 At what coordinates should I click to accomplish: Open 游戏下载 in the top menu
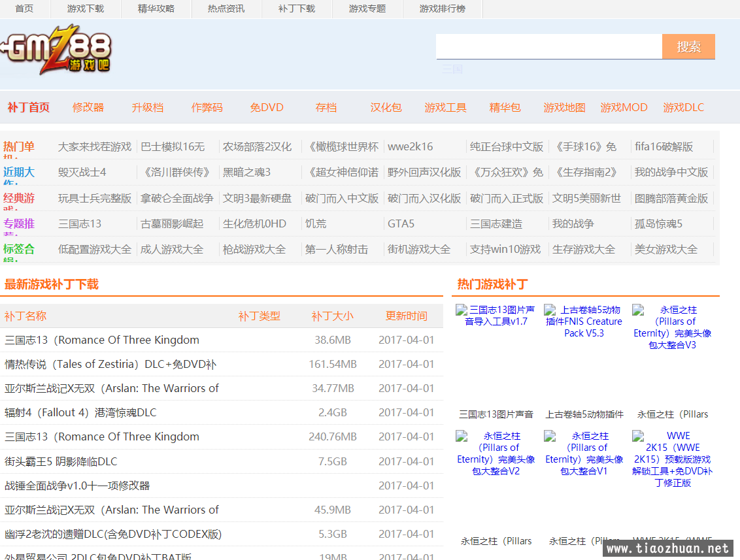pyautogui.click(x=85, y=8)
